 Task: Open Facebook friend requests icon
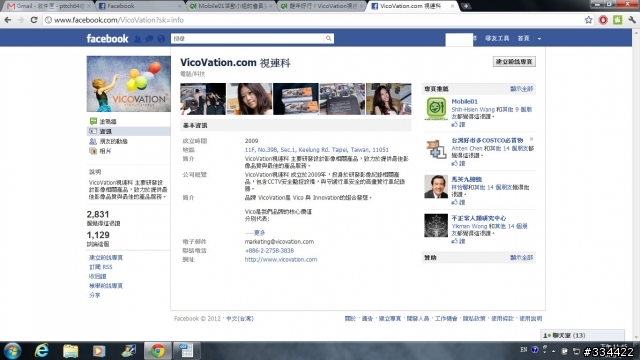coord(138,38)
